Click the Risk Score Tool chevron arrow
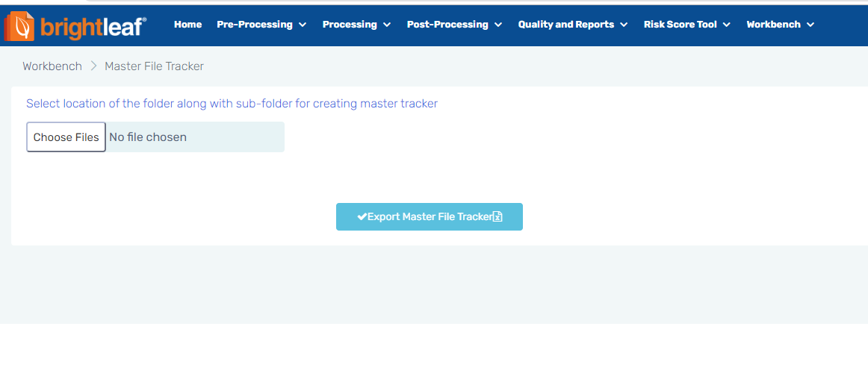The height and width of the screenshot is (391, 868). click(x=727, y=25)
